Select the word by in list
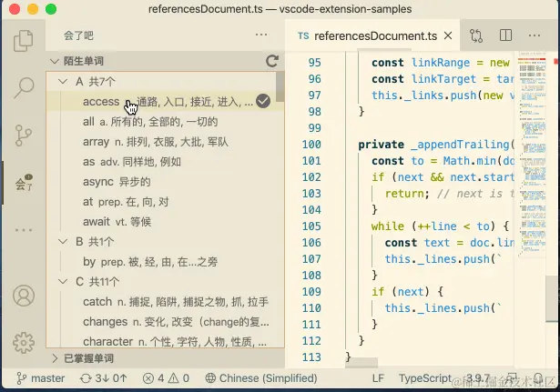The image size is (560, 392). pos(165,262)
